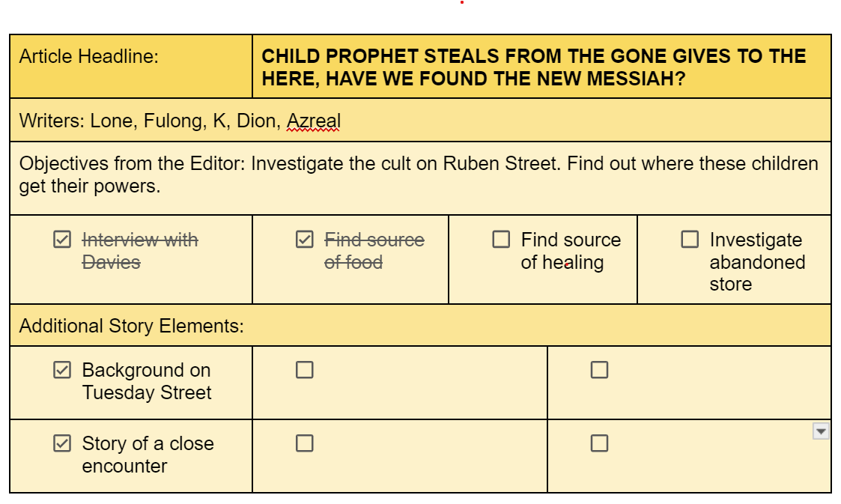Click the Additional Story Elements heading row
Image resolution: width=841 pixels, height=504 pixels.
[421, 326]
